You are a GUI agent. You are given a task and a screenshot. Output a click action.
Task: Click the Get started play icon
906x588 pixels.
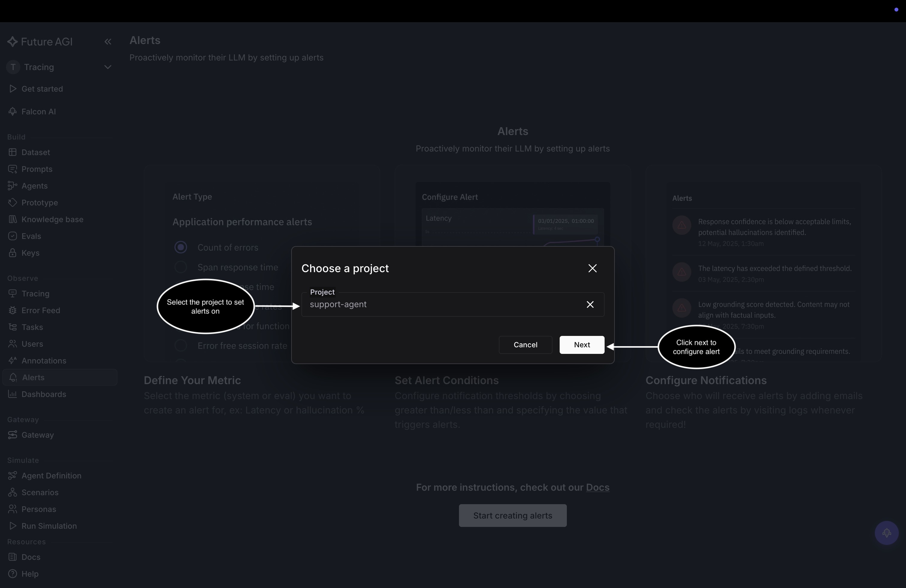point(13,89)
